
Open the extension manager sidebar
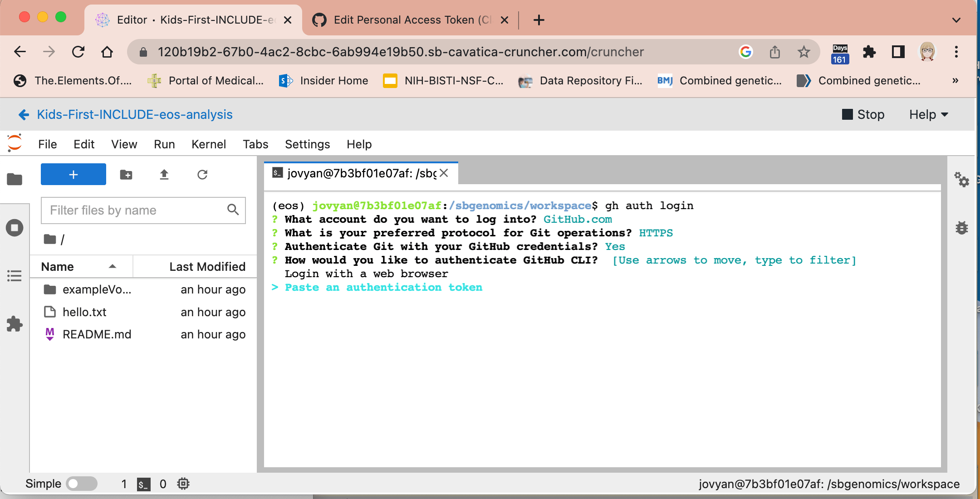[x=14, y=324]
